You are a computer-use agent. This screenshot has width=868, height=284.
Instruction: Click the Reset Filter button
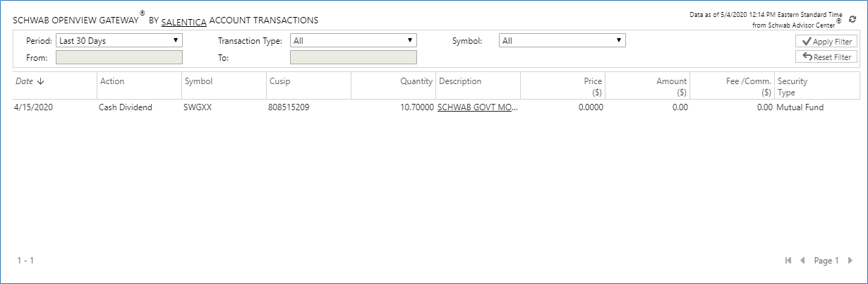coord(826,57)
